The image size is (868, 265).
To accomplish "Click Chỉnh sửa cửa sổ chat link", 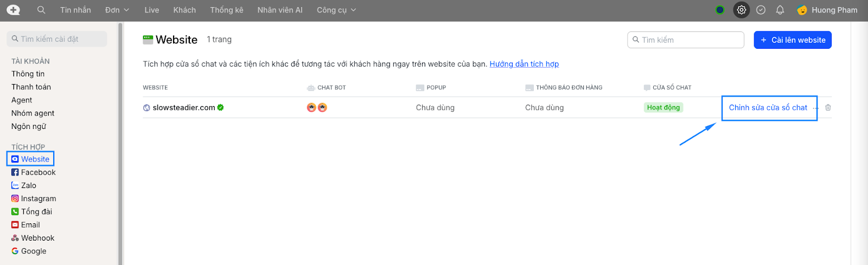I will [x=768, y=107].
